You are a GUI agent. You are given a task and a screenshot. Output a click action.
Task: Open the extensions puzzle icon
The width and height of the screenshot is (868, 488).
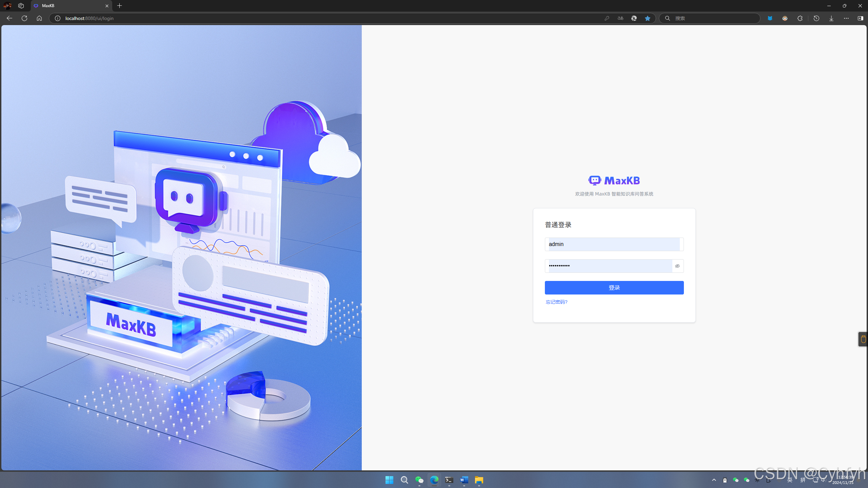tap(800, 18)
